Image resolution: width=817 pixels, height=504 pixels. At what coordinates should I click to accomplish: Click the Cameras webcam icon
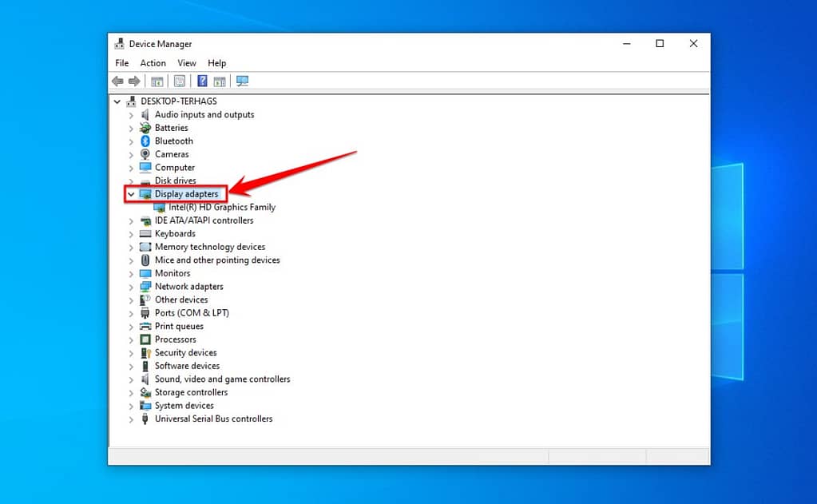[x=145, y=154]
